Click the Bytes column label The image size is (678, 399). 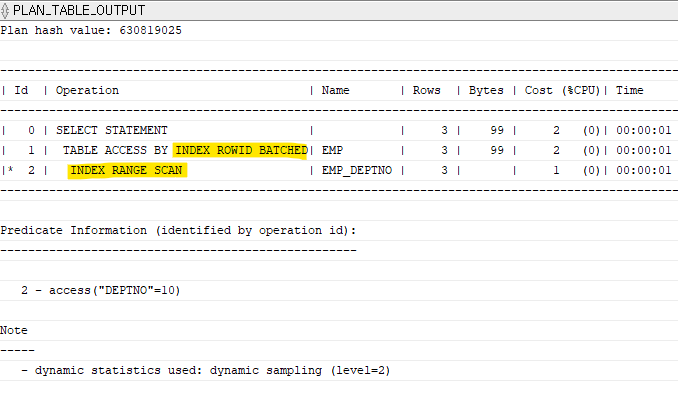coord(486,90)
